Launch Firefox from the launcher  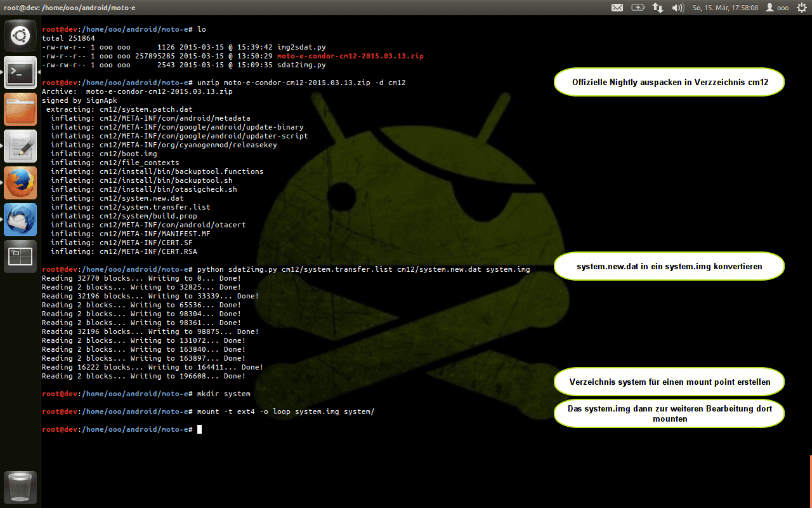[x=20, y=183]
